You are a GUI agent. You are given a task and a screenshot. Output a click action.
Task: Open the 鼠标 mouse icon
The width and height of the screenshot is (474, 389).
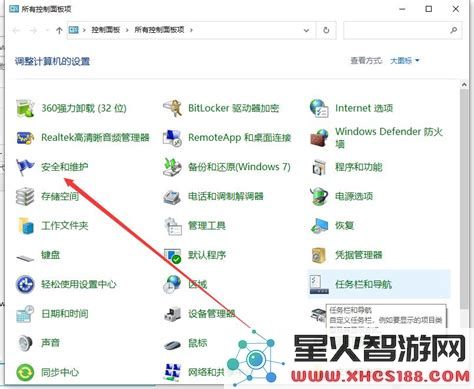(x=172, y=344)
